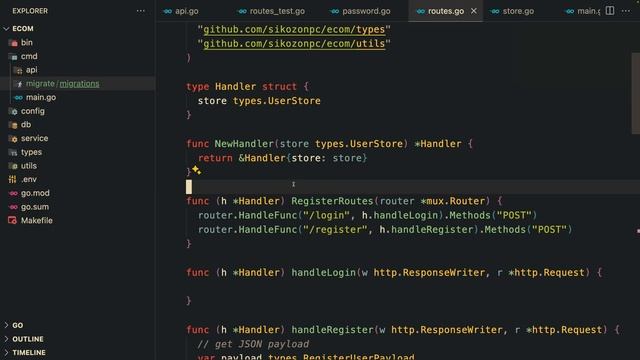Click the migrate folder icon
The height and width of the screenshot is (360, 640).
[x=18, y=84]
